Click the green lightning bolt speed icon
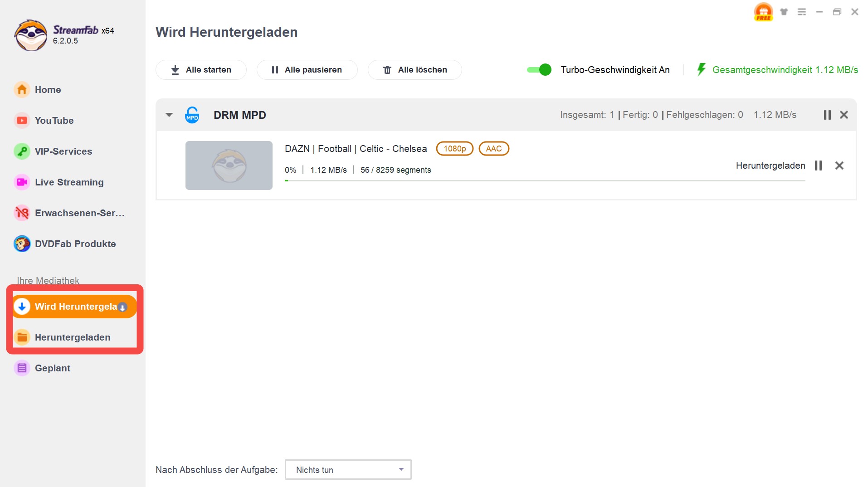The height and width of the screenshot is (487, 868). click(701, 69)
